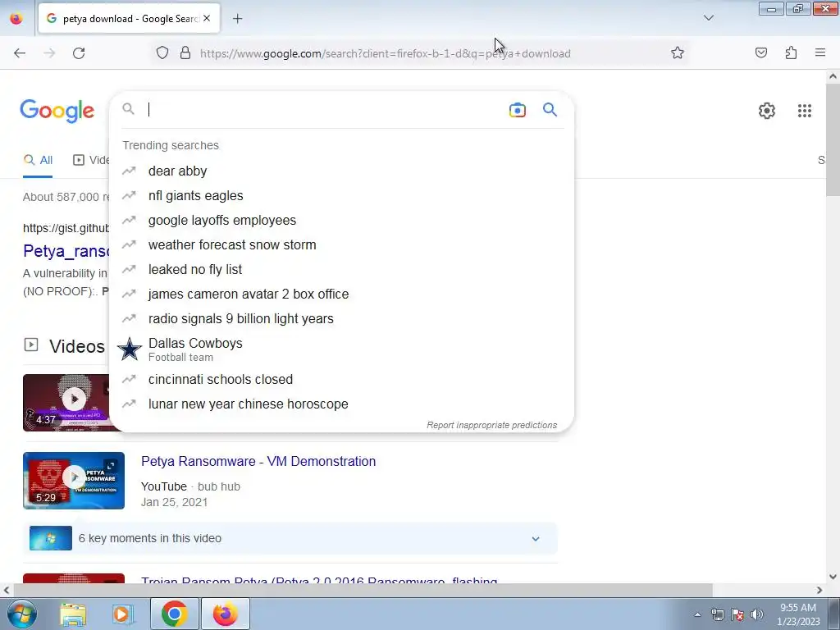The image size is (840, 630).
Task: Open Trojan.Ransom.Petya video result link
Action: (319, 581)
